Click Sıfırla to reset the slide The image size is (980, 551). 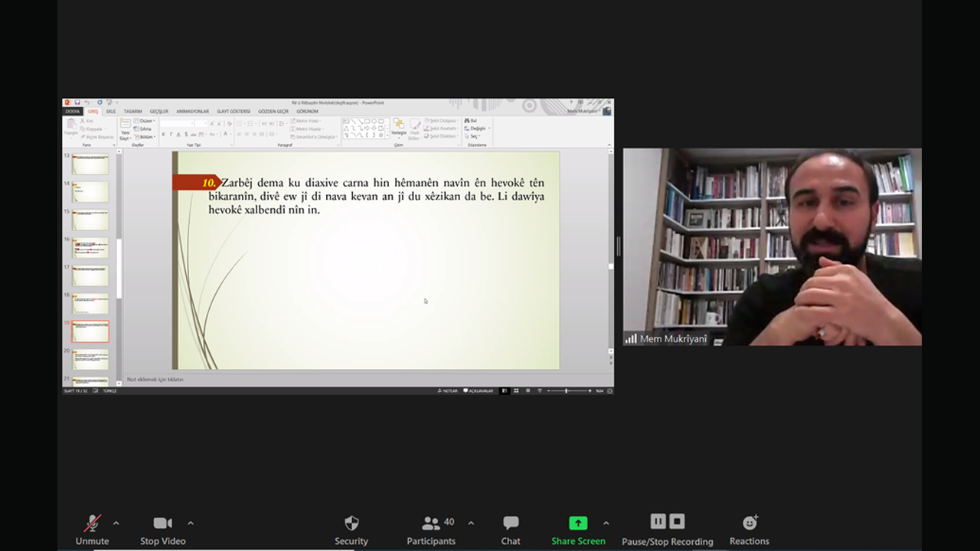pyautogui.click(x=142, y=129)
